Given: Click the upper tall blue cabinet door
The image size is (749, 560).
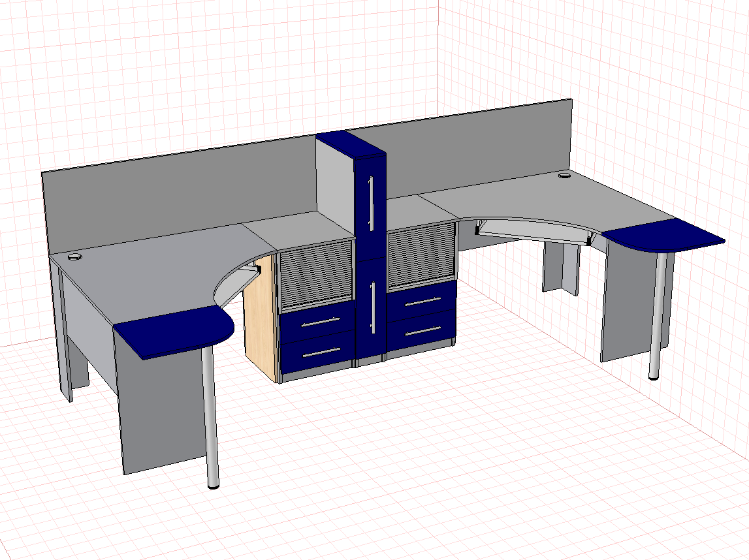Looking at the screenshot, I should point(371,208).
